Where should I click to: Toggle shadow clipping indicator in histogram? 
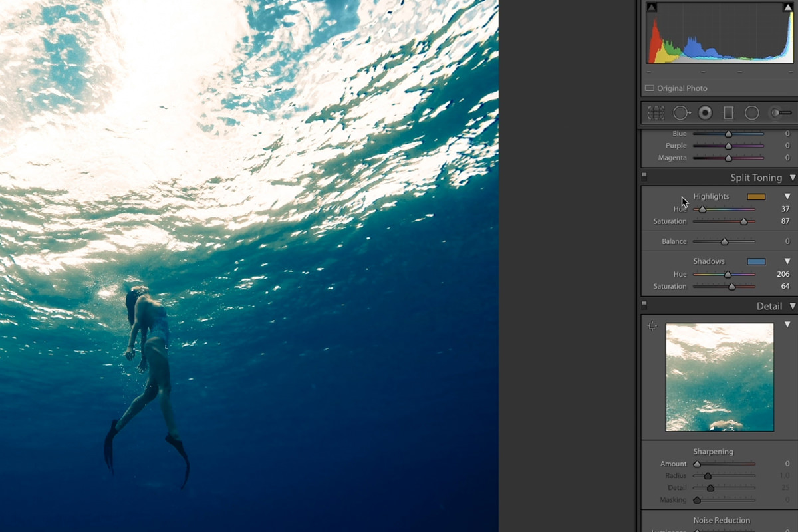[652, 7]
